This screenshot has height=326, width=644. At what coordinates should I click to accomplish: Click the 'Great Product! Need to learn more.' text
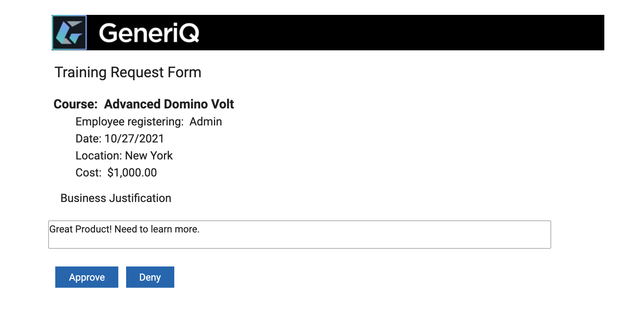124,229
